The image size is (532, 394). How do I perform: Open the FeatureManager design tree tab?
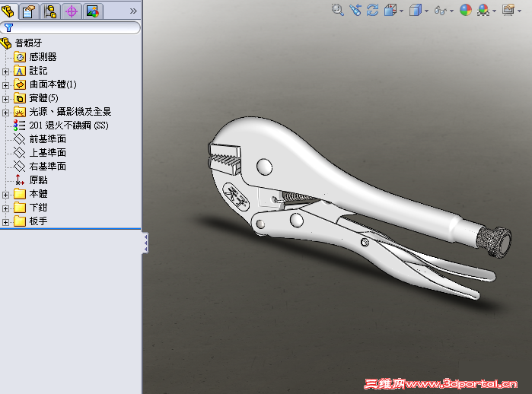click(x=8, y=11)
